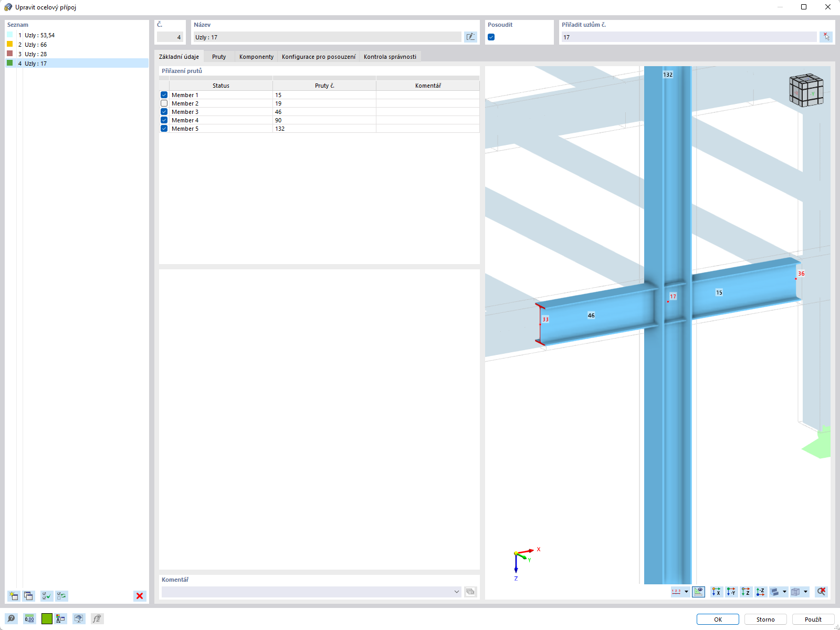
Task: Expand the Komentář dropdown list
Action: (x=457, y=591)
